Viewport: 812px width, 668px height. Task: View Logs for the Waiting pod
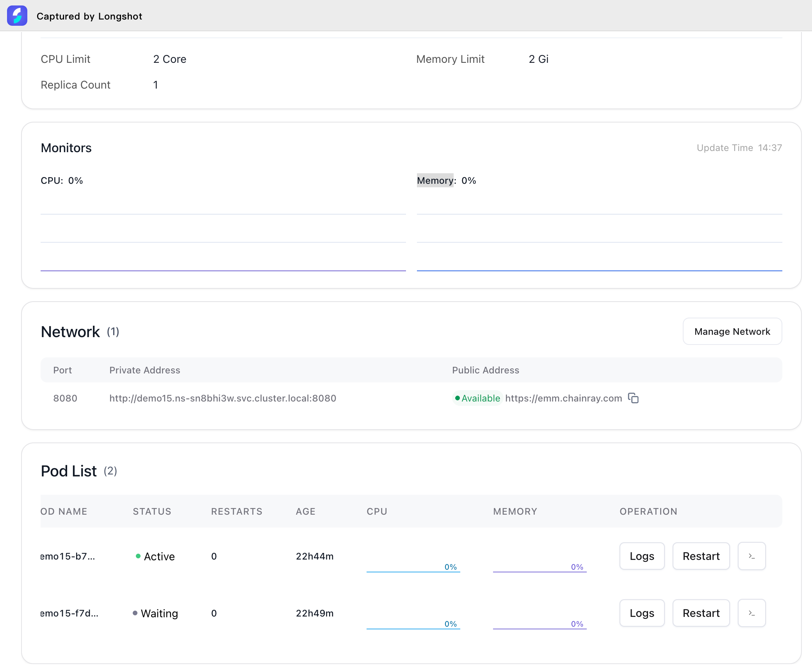(x=642, y=613)
